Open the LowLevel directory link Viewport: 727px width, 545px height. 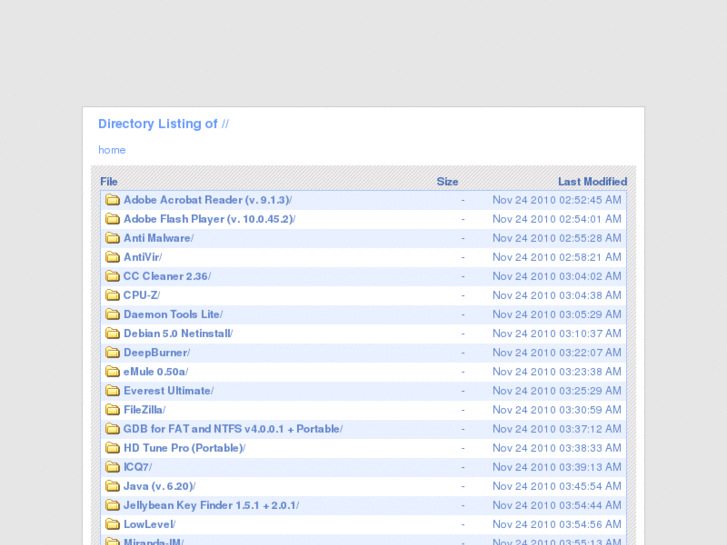(149, 524)
